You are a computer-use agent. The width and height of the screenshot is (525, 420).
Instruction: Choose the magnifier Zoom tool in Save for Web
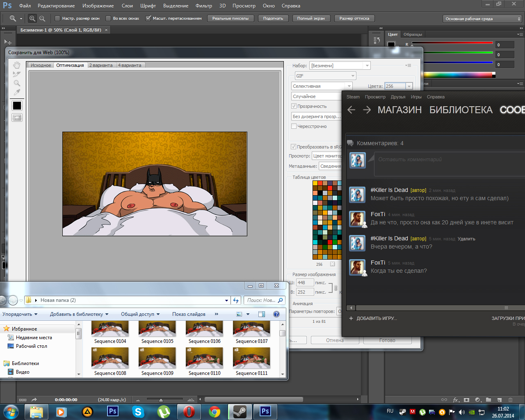coord(17,83)
